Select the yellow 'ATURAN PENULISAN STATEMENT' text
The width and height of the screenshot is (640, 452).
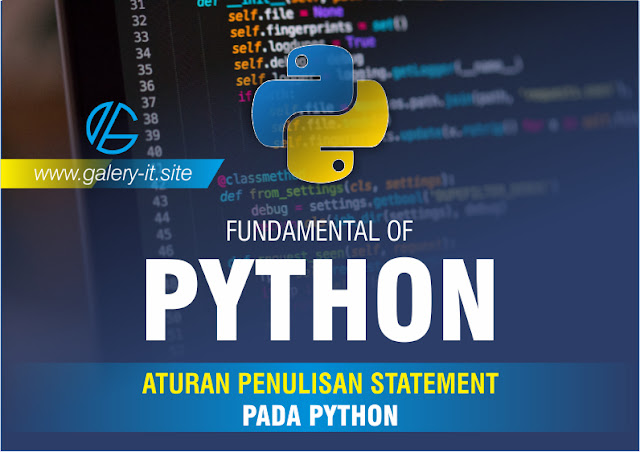pyautogui.click(x=320, y=383)
